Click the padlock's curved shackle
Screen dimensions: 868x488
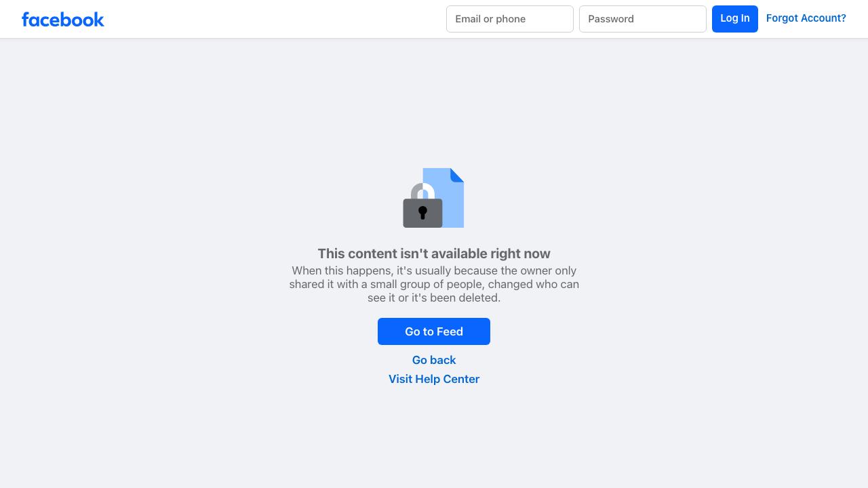pos(422,191)
